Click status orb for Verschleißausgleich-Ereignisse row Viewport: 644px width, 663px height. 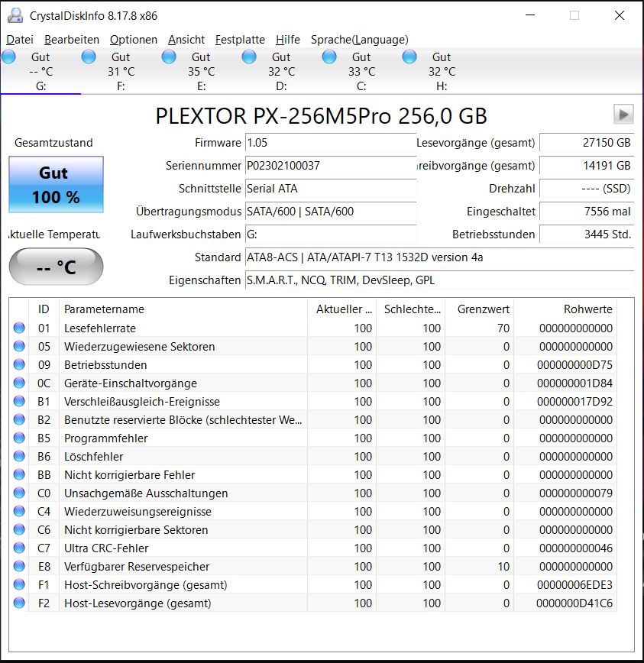point(19,401)
